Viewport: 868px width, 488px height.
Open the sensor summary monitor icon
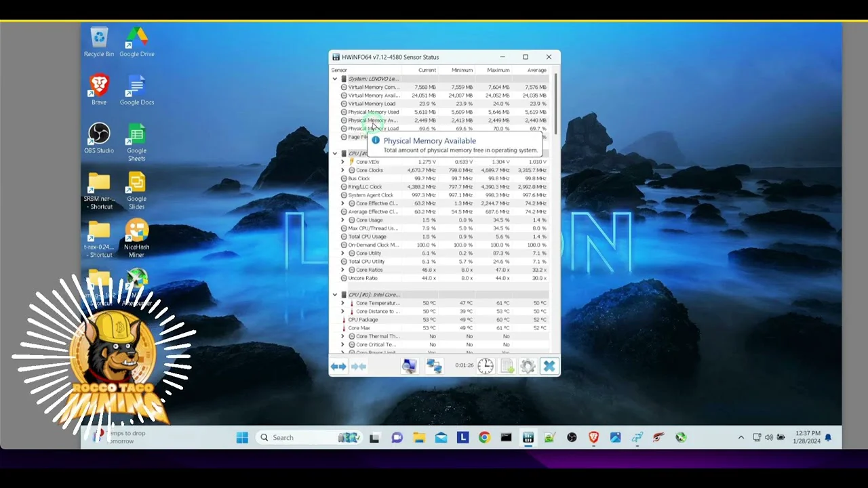coord(409,367)
